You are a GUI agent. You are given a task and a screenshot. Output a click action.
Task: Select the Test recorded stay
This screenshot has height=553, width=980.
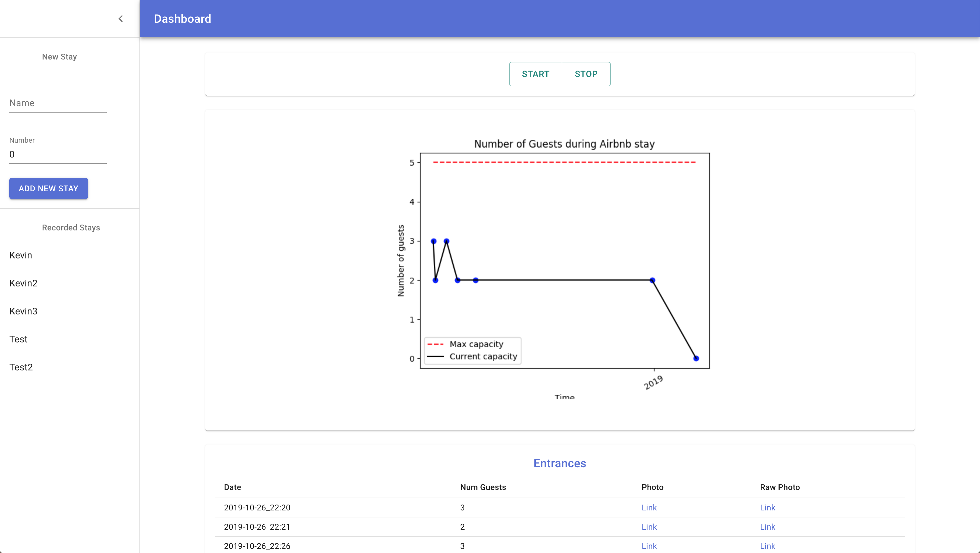[x=18, y=339]
